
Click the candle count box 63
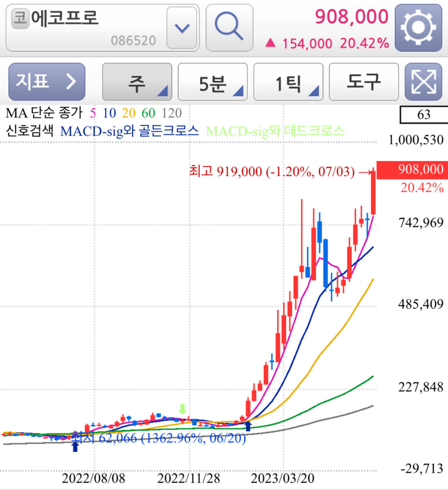click(423, 114)
